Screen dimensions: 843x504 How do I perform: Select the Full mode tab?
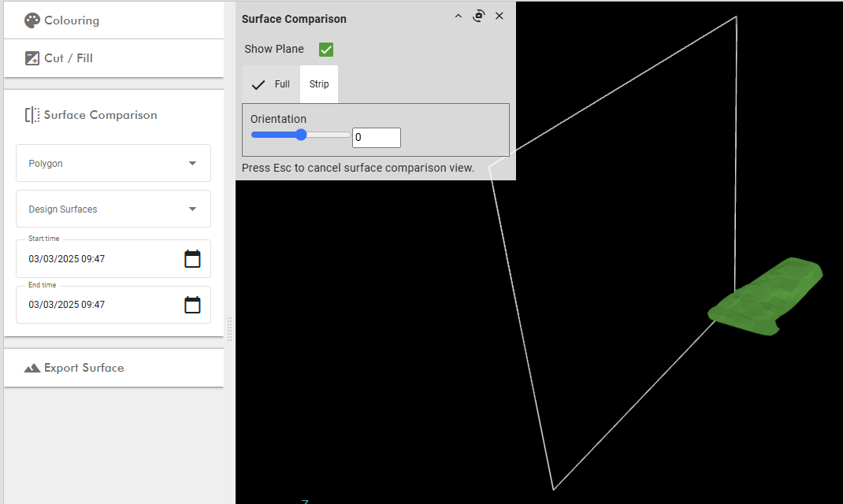coord(271,84)
